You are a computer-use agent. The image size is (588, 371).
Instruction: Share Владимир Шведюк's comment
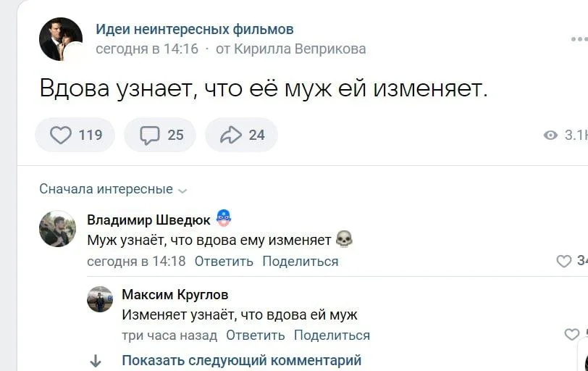pos(300,262)
